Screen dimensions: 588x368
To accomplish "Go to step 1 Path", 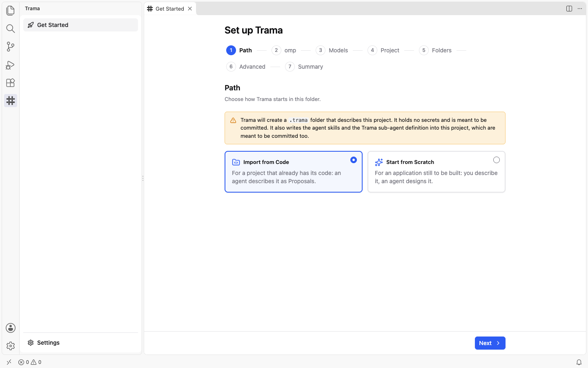I will point(239,50).
